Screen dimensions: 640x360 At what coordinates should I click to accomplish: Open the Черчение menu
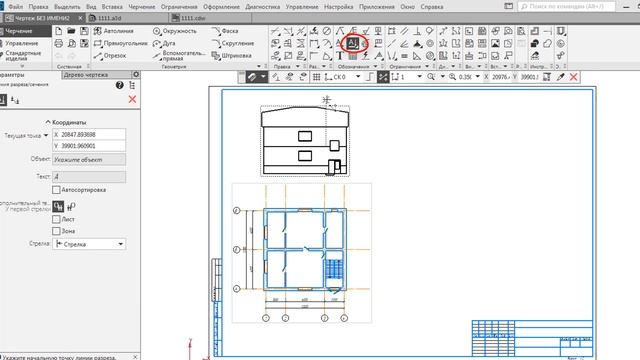[x=142, y=7]
